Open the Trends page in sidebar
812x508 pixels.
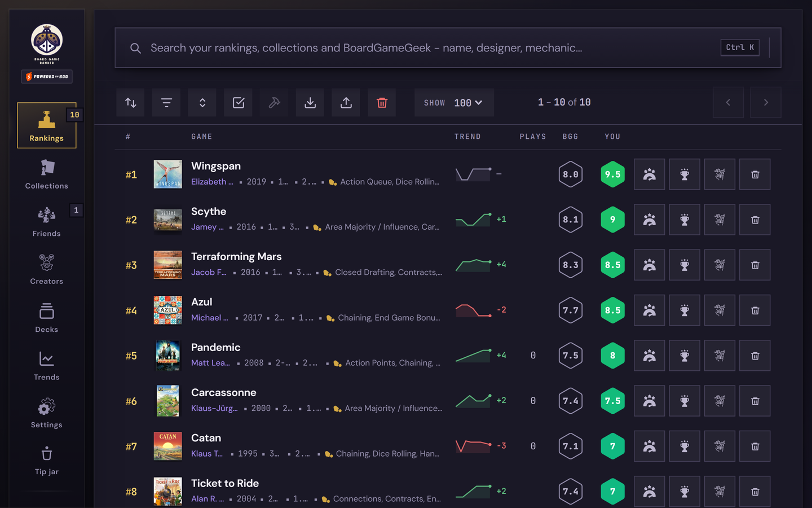[47, 366]
